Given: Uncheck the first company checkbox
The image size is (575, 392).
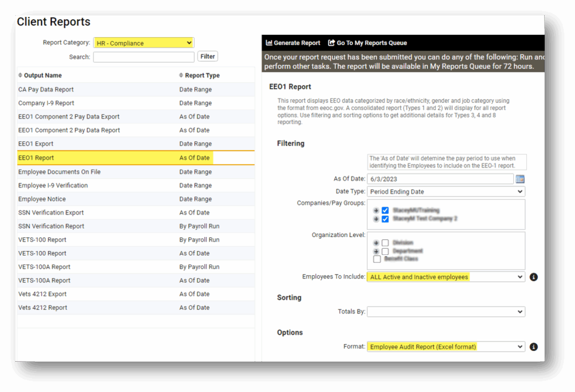Looking at the screenshot, I should pos(385,210).
